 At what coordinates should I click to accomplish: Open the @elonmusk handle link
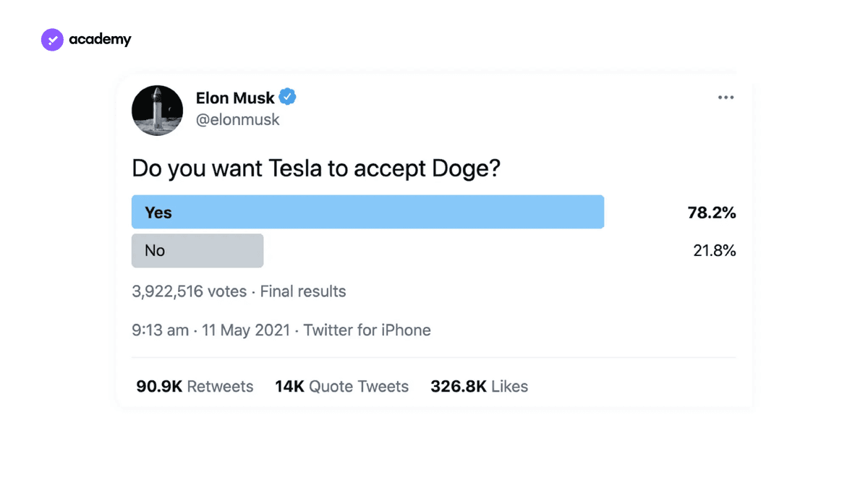[x=237, y=120]
